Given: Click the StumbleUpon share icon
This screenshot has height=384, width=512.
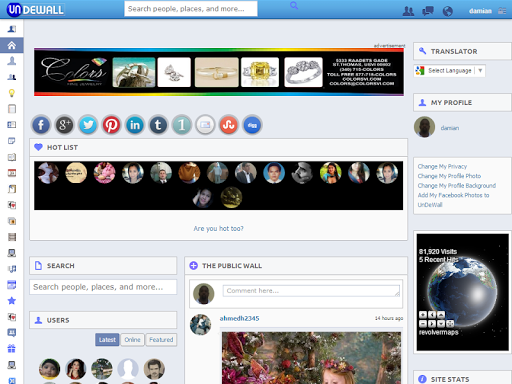Looking at the screenshot, I should coord(229,125).
